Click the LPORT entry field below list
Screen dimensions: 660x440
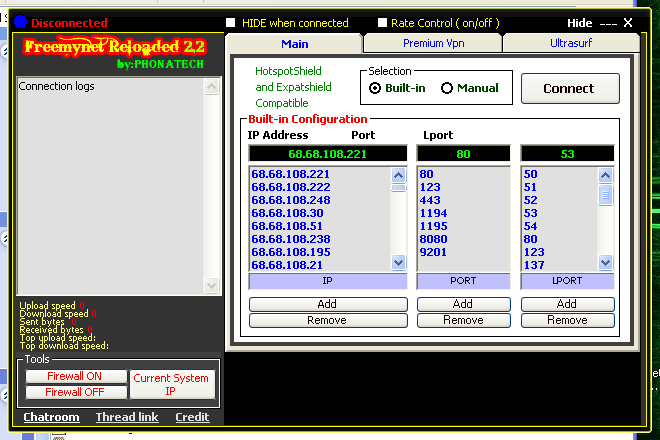pos(567,281)
